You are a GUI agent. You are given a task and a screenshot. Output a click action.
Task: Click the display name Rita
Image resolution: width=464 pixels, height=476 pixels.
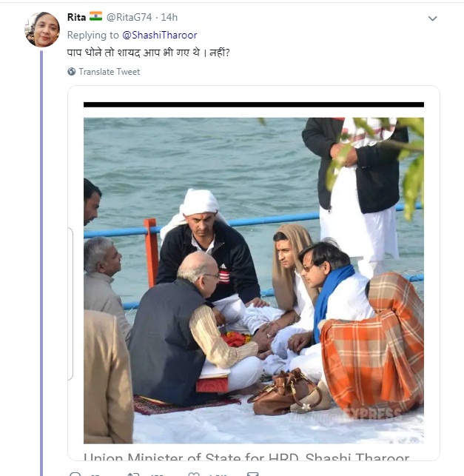76,17
